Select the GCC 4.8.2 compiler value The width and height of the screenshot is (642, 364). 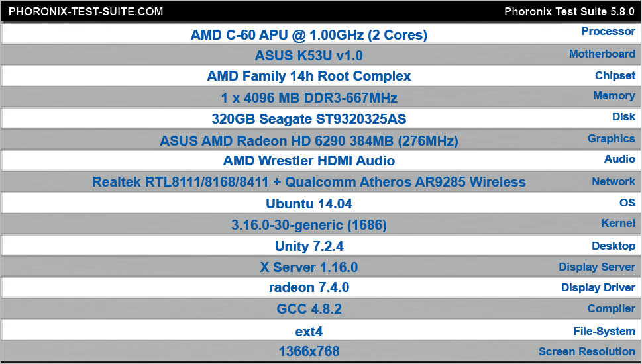309,309
